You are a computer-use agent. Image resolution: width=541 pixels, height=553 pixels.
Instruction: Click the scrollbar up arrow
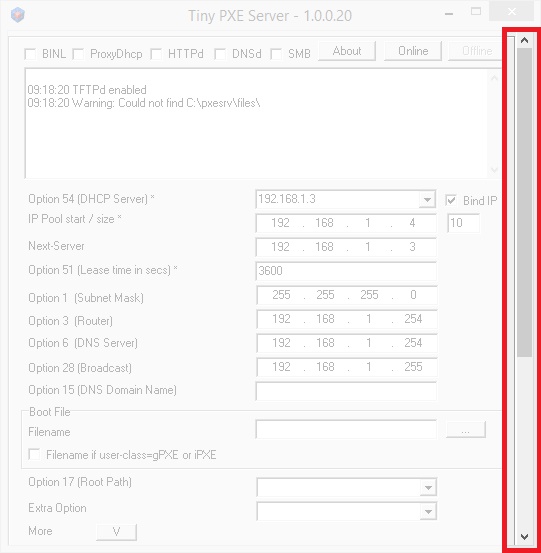pos(524,41)
